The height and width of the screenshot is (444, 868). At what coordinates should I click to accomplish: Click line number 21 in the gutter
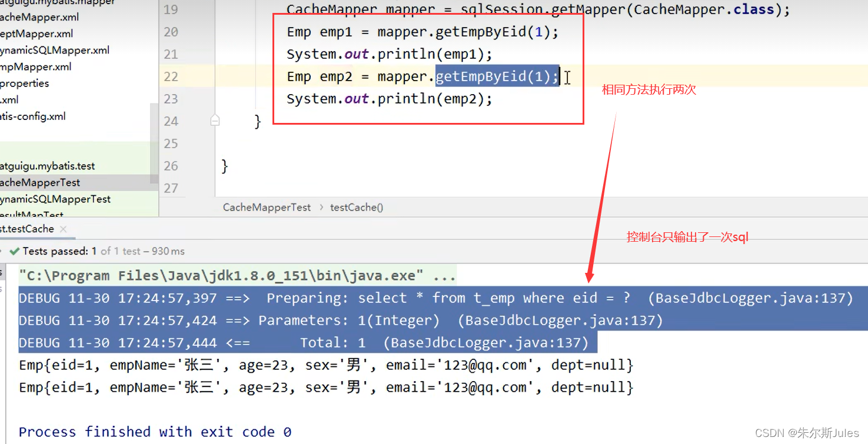click(x=171, y=54)
